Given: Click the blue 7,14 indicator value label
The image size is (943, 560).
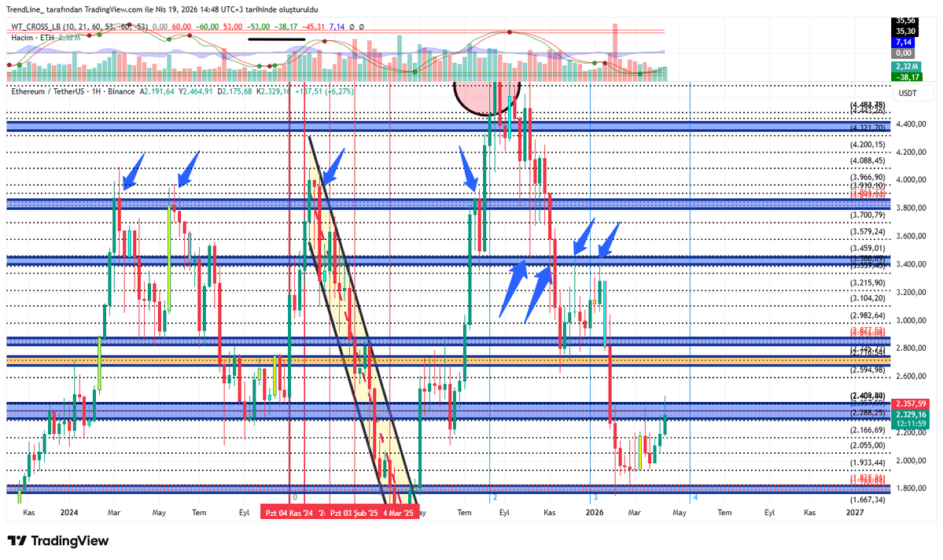Looking at the screenshot, I should click(x=904, y=42).
